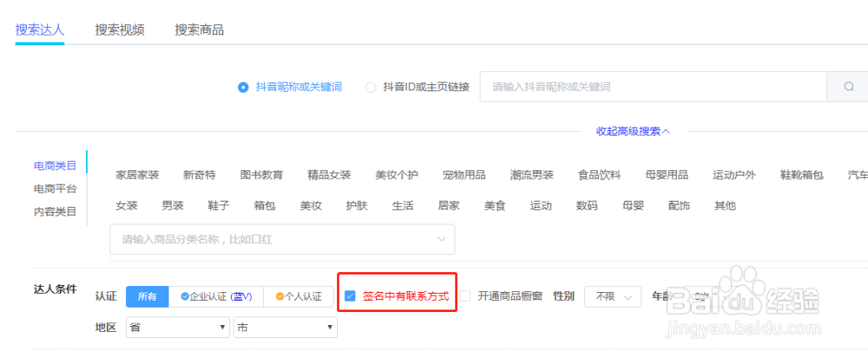Switch to 搜索视频 tab
868x358 pixels.
pyautogui.click(x=120, y=29)
